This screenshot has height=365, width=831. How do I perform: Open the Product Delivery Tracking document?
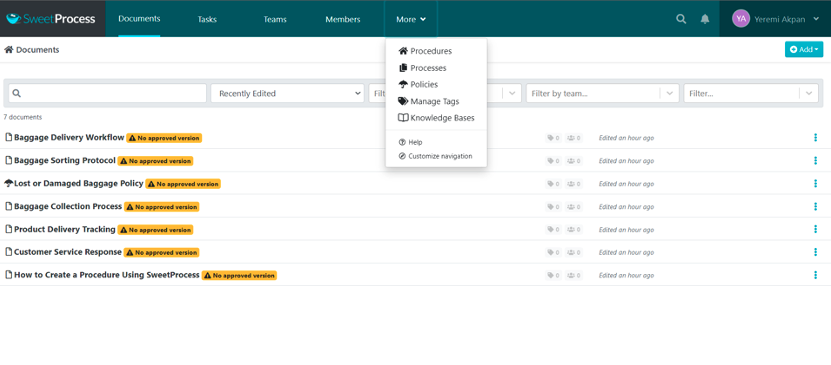click(65, 229)
